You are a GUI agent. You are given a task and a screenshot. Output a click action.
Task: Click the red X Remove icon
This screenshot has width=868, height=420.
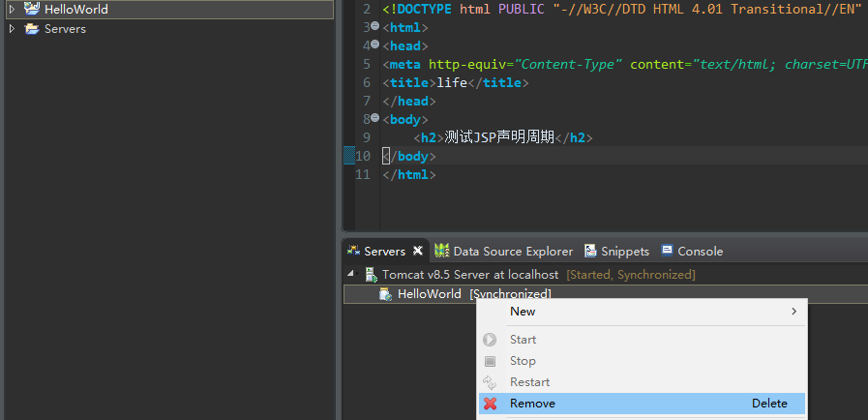pos(490,404)
